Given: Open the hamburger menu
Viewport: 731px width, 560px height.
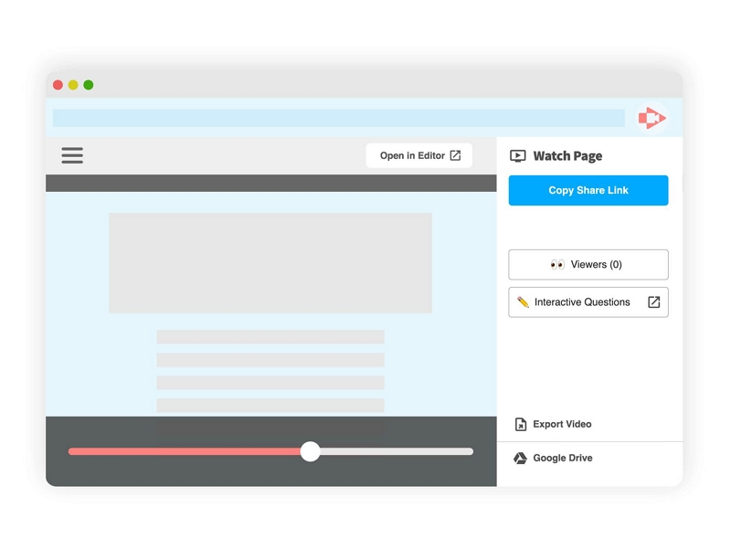Looking at the screenshot, I should coord(72,155).
